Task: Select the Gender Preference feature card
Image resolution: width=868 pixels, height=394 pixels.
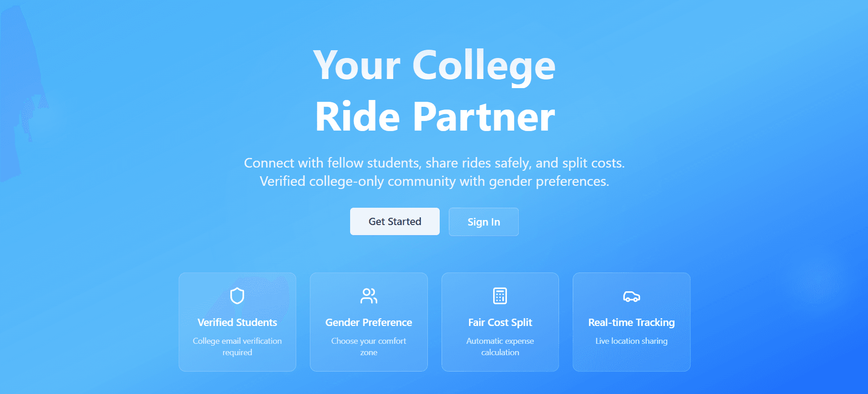Action: click(x=368, y=322)
